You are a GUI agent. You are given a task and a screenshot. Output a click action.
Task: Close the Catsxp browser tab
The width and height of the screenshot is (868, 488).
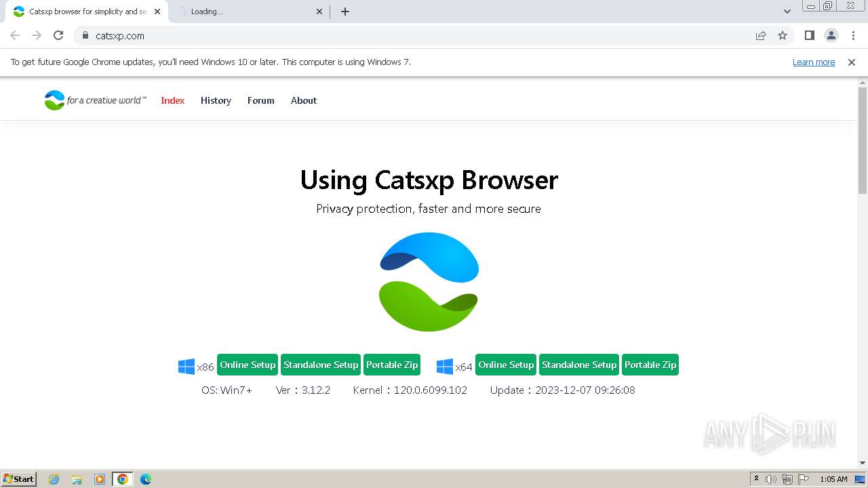coord(157,12)
